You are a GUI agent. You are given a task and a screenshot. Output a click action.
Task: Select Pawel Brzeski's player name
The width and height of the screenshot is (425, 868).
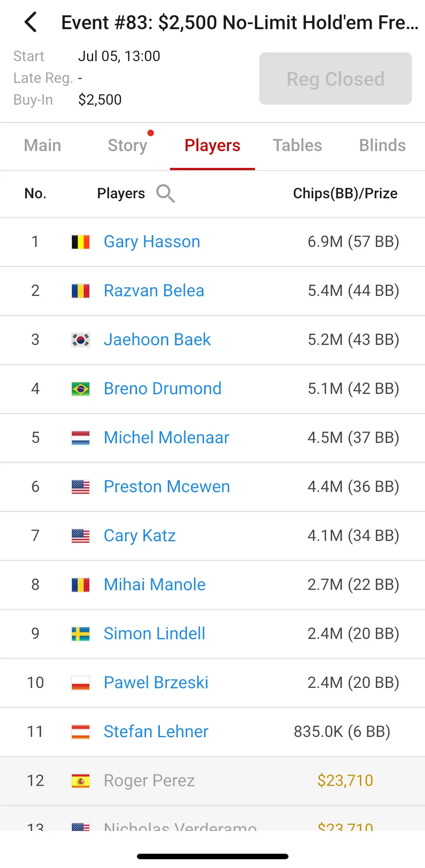[x=156, y=683]
